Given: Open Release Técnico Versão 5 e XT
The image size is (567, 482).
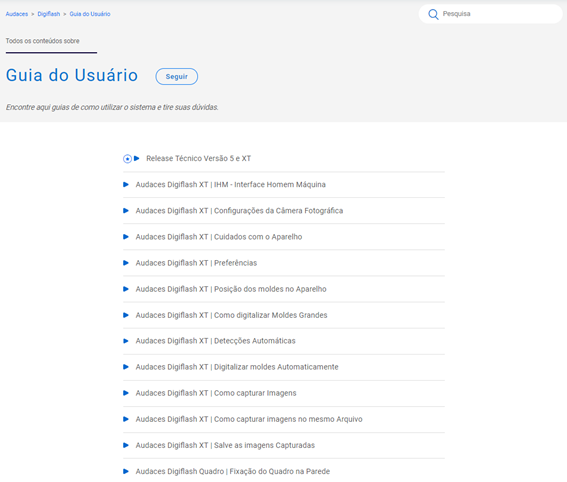Looking at the screenshot, I should click(199, 158).
